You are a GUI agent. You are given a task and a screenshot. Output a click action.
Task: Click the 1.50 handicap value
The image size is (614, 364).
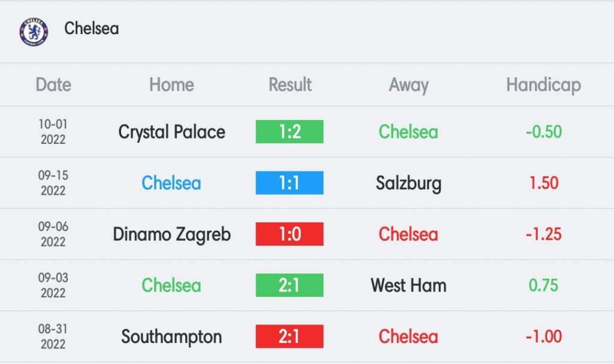[543, 183]
